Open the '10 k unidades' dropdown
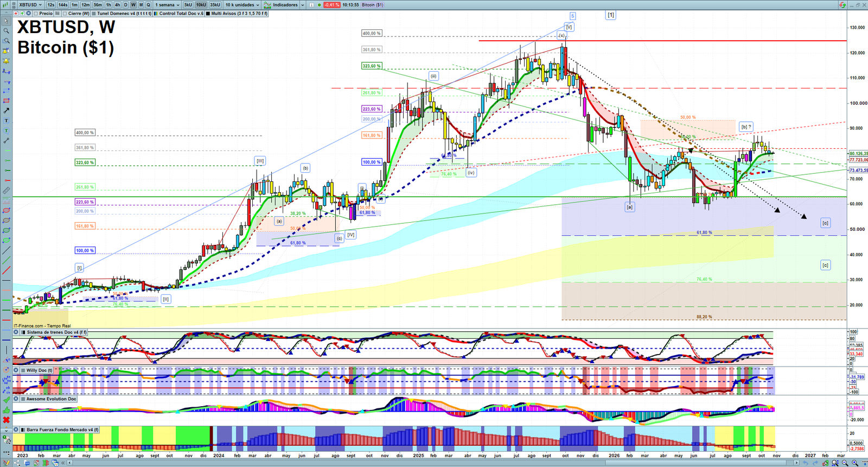The height and width of the screenshot is (467, 868). tap(242, 5)
